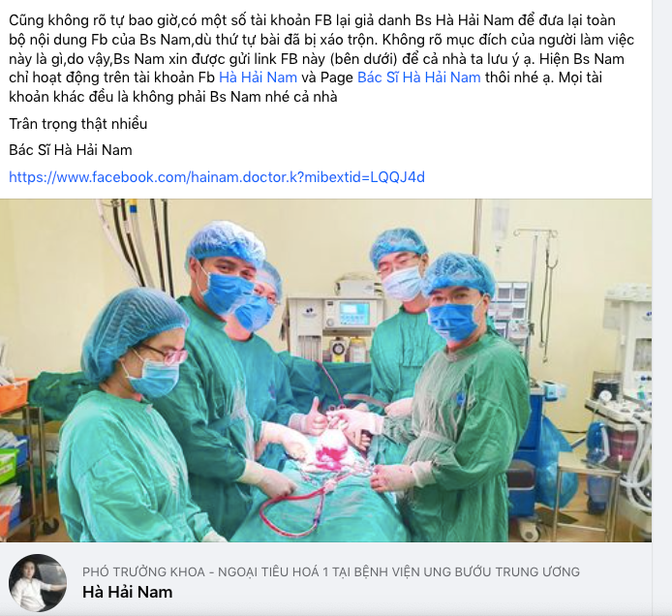Click the Trân trọng thật nhiều line

(78, 124)
